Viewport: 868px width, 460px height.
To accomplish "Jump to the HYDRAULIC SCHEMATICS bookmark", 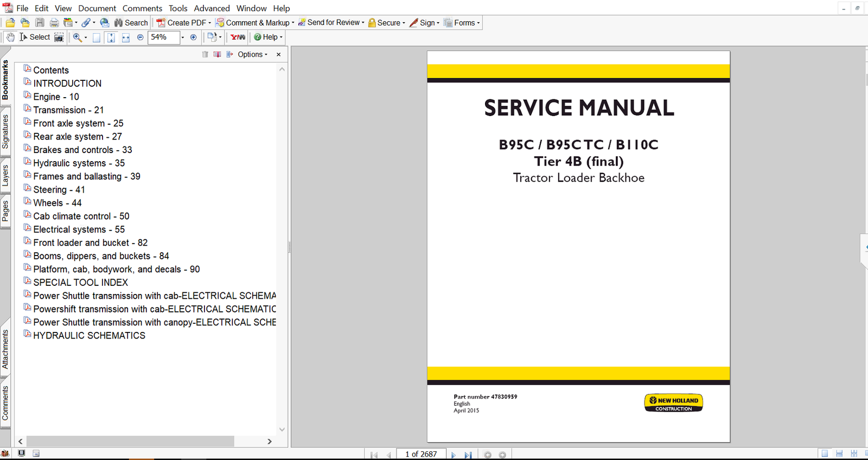I will [89, 336].
